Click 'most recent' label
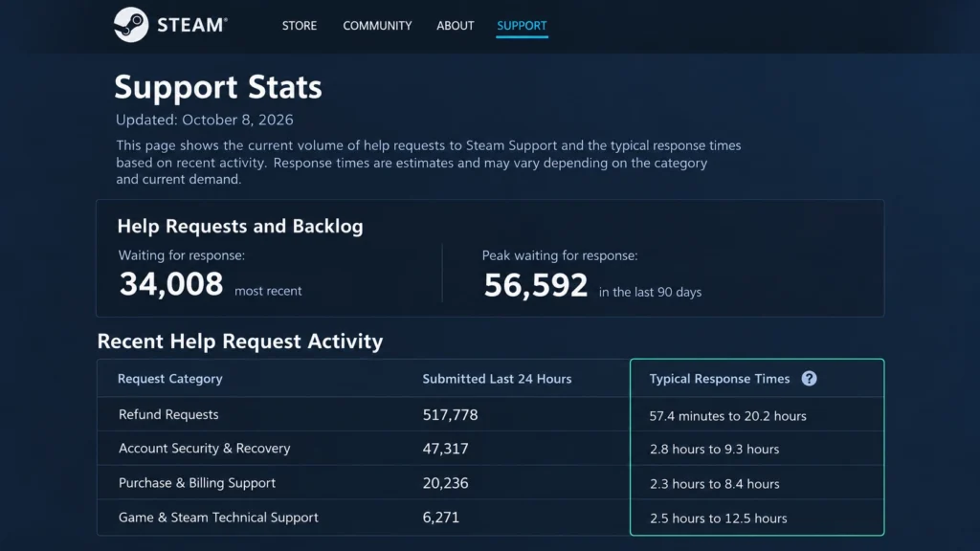 pos(268,291)
